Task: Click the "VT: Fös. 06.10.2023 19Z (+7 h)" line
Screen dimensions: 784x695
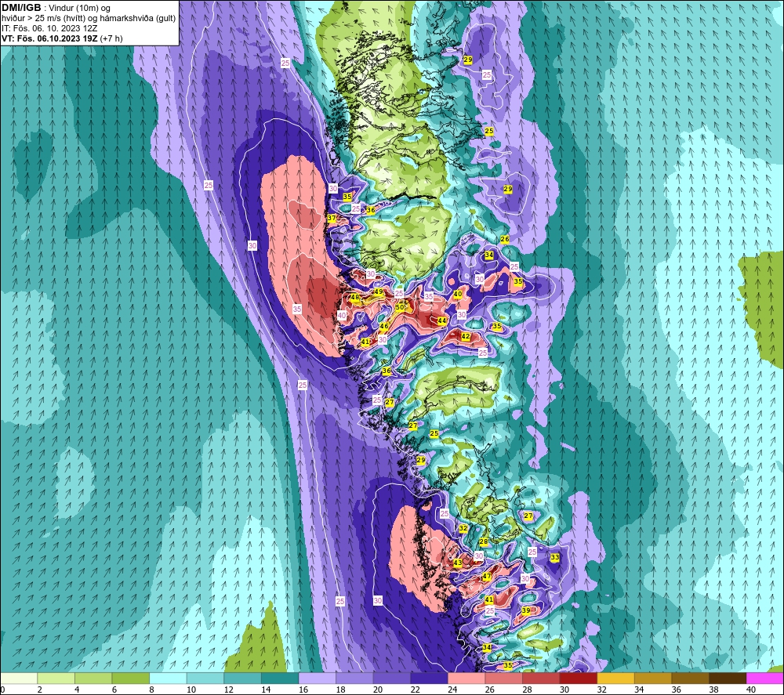Action: pos(62,38)
